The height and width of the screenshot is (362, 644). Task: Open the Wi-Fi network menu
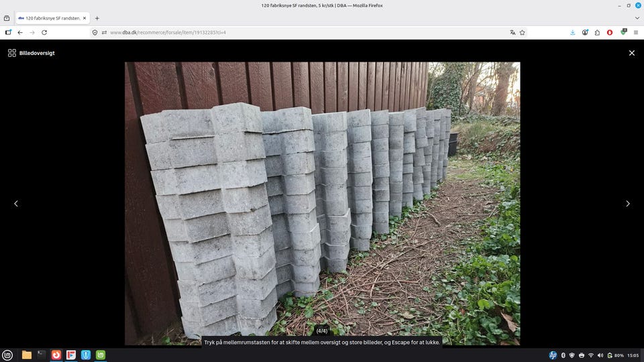(x=590, y=355)
